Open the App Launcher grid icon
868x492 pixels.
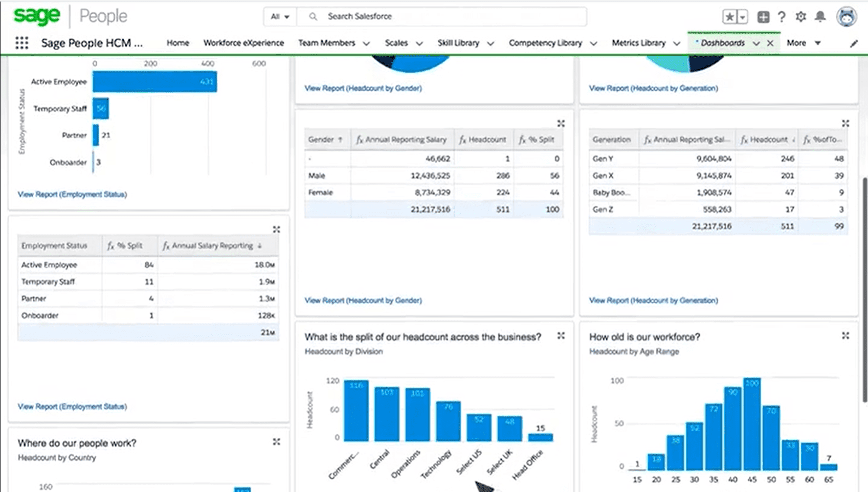21,43
